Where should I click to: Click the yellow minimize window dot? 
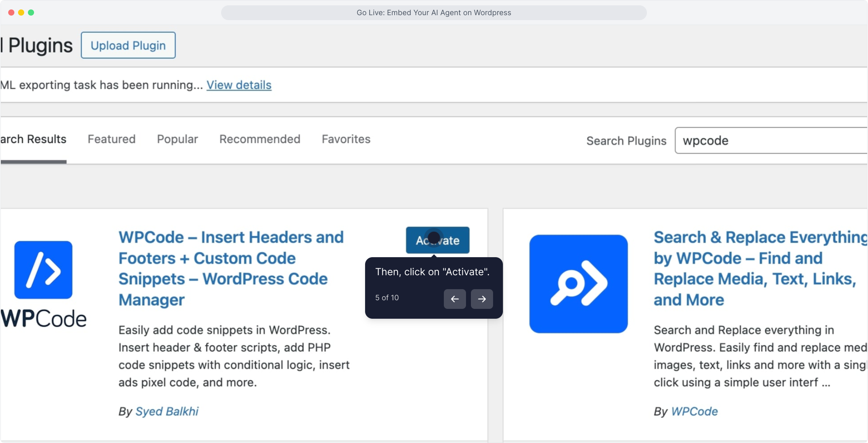pos(21,12)
